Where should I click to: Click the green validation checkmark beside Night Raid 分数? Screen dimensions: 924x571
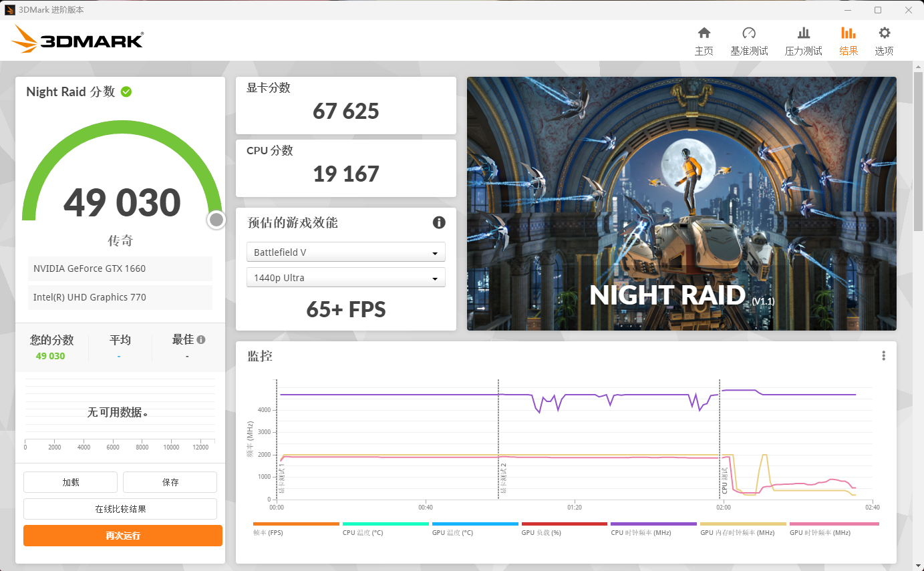[126, 91]
